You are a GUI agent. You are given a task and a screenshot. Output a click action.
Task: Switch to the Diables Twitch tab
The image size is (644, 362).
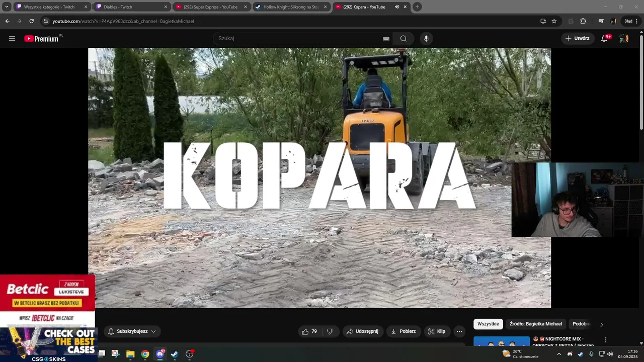(x=132, y=7)
